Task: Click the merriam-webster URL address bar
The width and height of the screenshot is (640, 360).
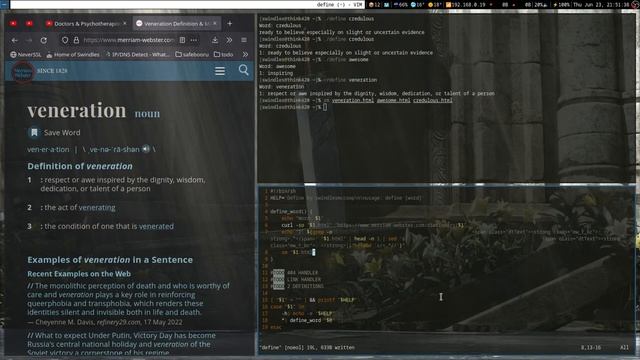Action: (129, 40)
